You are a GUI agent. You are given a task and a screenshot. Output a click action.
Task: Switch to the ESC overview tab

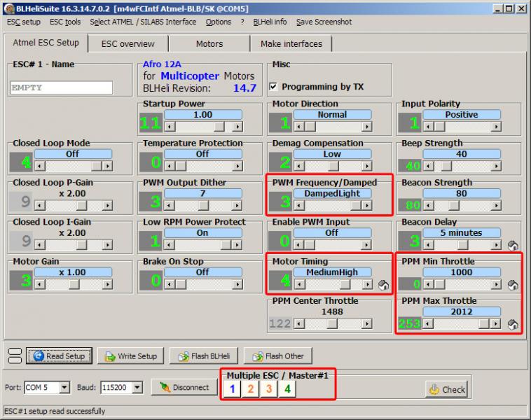tap(127, 43)
